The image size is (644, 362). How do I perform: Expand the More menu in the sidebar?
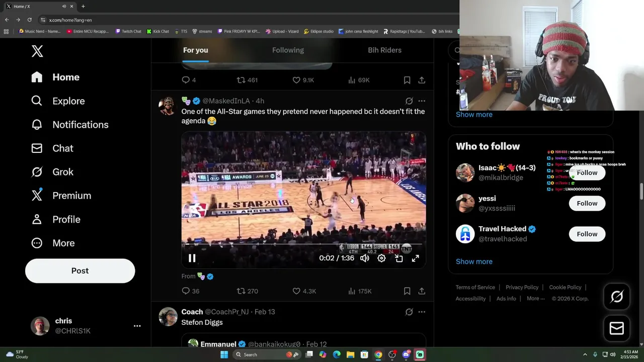pyautogui.click(x=53, y=243)
